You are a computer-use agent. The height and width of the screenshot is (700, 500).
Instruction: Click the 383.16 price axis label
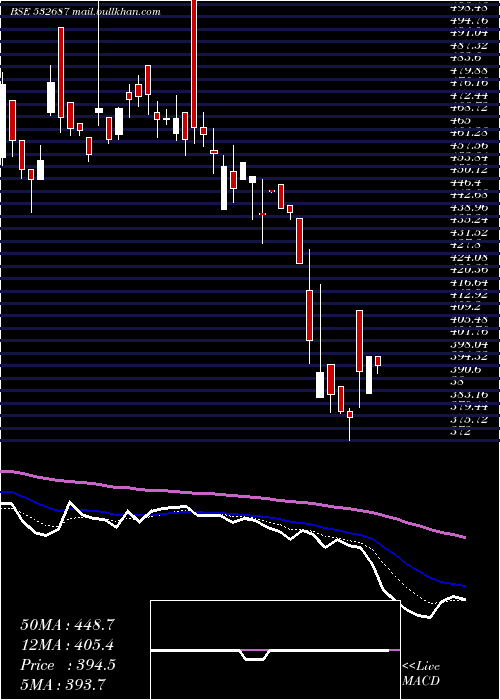(467, 395)
